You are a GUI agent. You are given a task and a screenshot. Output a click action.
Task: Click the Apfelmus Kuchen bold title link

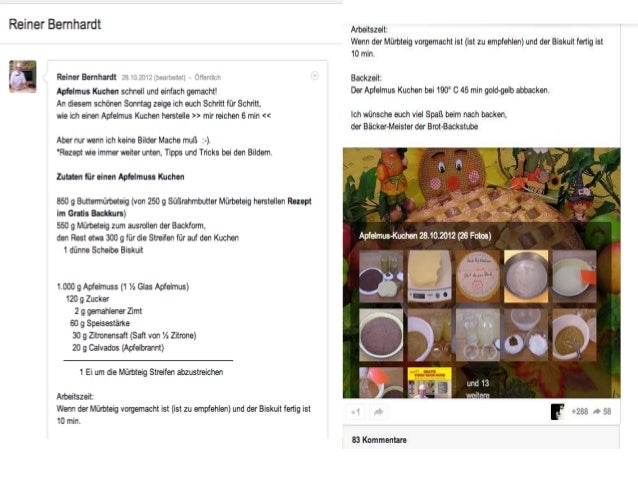87,91
